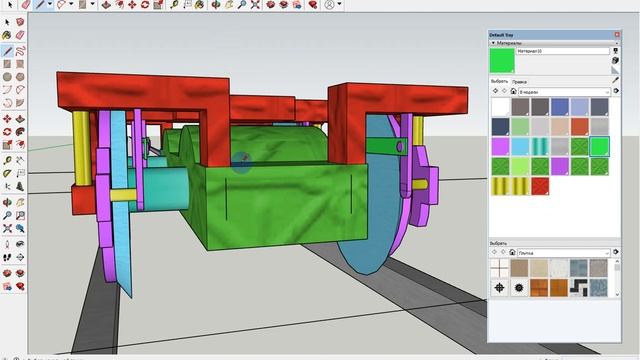Click home icon in the lower pane
Screen dimensions: 640x360
coord(512,253)
